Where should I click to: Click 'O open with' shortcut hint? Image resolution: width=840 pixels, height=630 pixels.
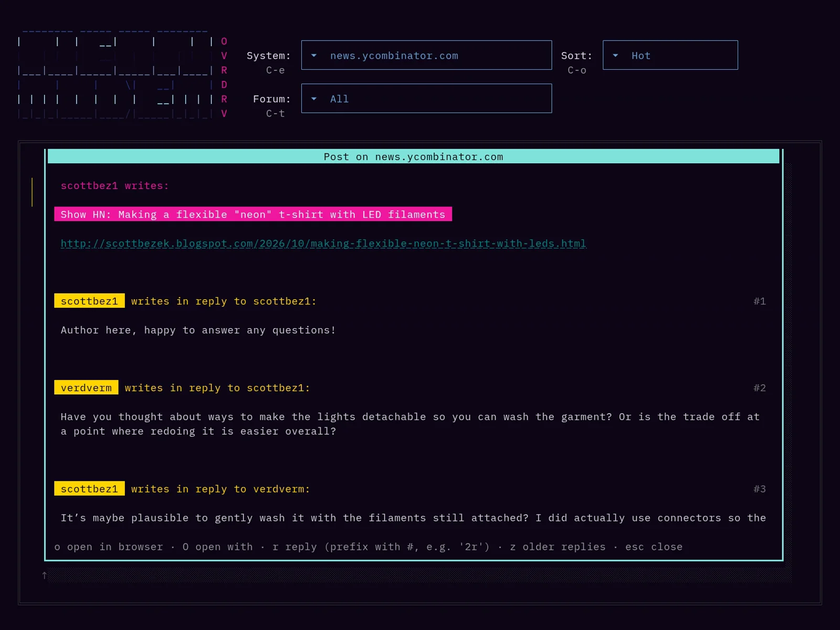click(217, 547)
